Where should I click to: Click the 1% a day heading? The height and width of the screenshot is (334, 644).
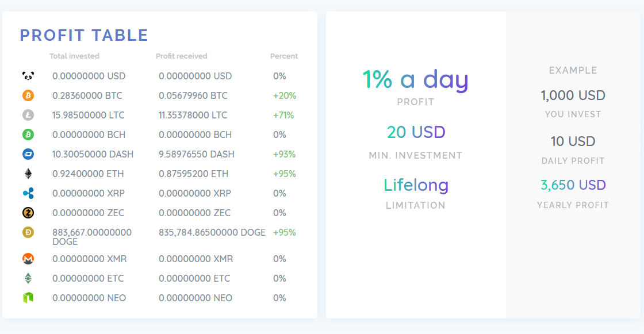[415, 79]
